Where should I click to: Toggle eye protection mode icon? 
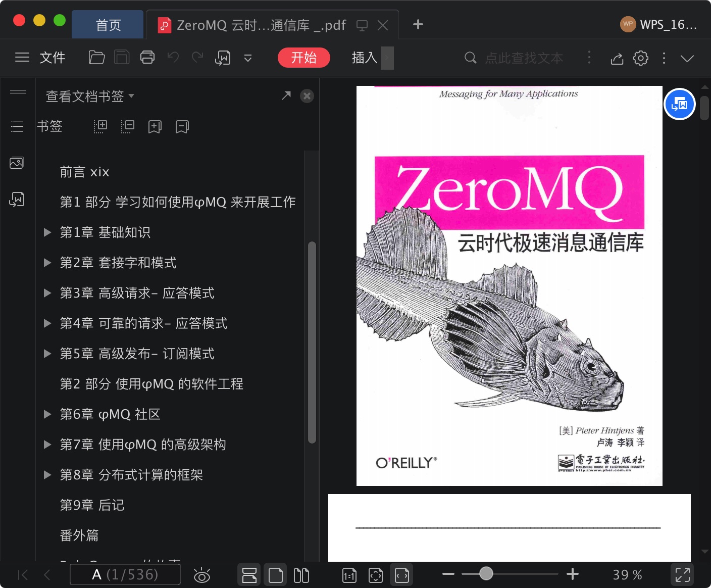(202, 575)
